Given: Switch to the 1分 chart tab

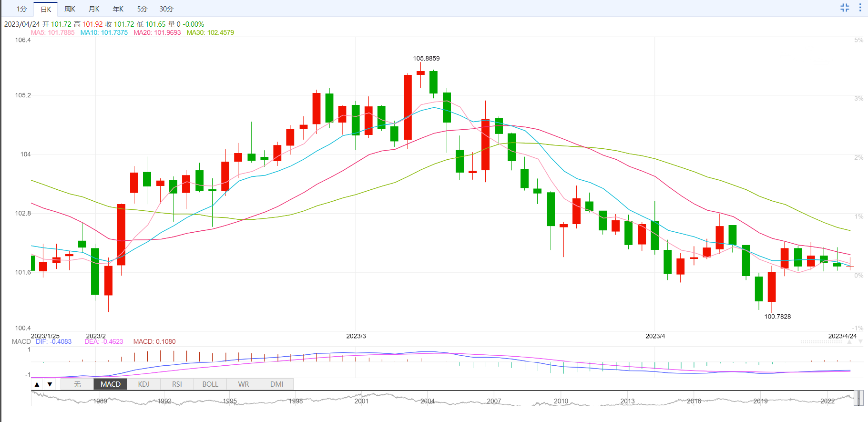Looking at the screenshot, I should click(x=21, y=9).
